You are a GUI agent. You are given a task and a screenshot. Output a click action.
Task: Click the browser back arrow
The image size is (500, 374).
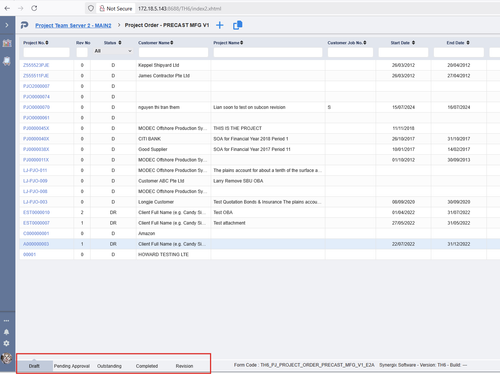(7, 8)
